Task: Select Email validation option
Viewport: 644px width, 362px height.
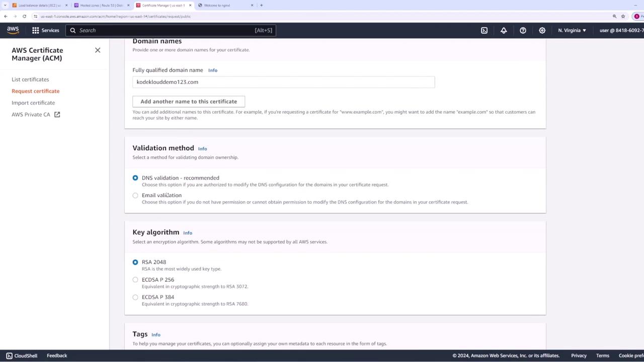Action: [x=135, y=196]
